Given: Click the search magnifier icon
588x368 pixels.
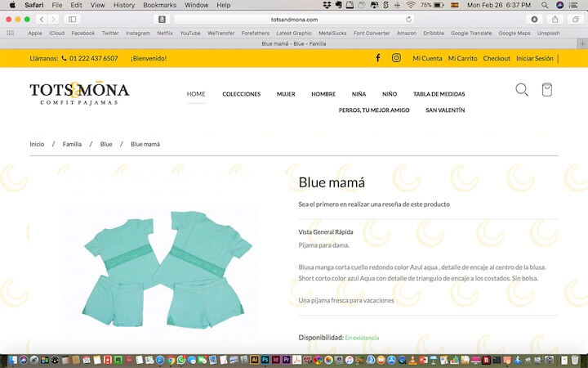Looking at the screenshot, I should coord(522,90).
